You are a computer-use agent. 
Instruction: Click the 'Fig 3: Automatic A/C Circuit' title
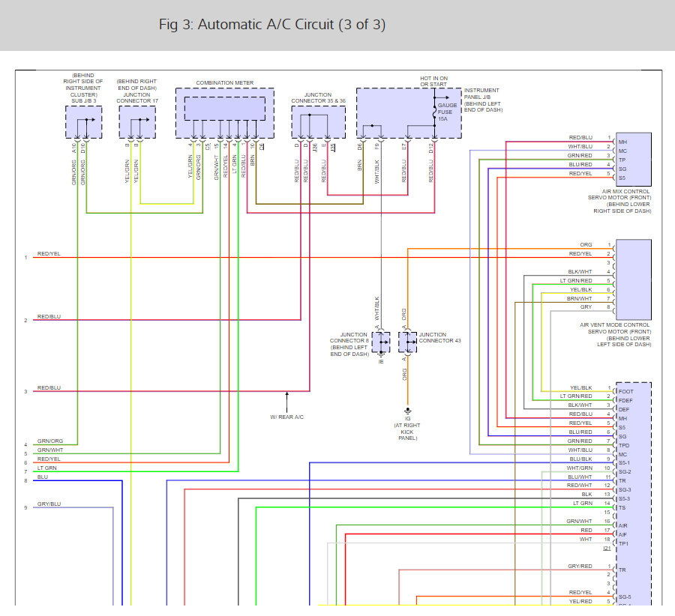(x=272, y=25)
